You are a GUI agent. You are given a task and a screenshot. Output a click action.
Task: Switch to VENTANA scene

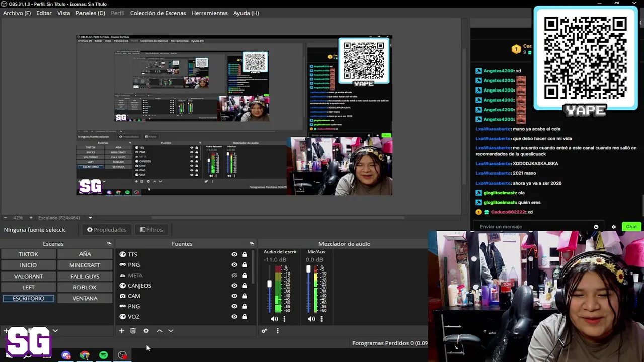click(85, 299)
